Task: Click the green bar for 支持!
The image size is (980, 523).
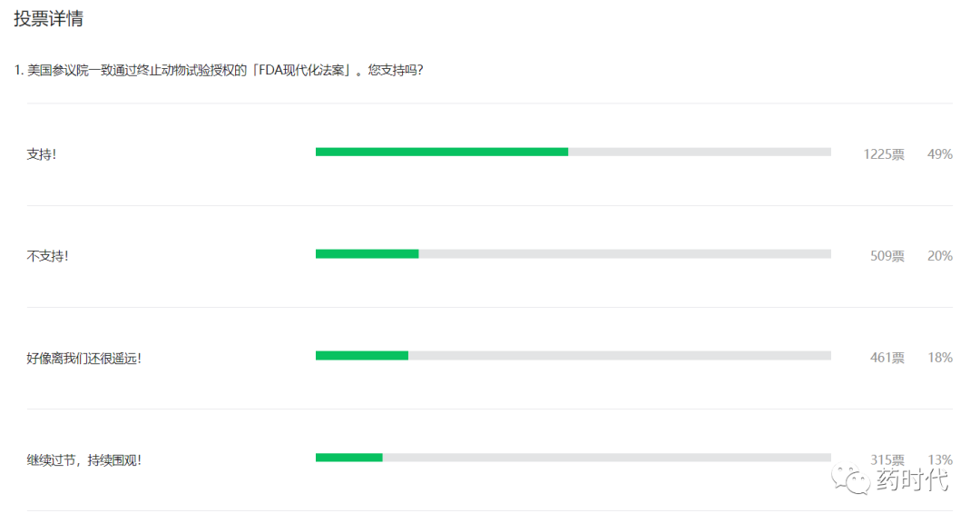Action: click(442, 152)
